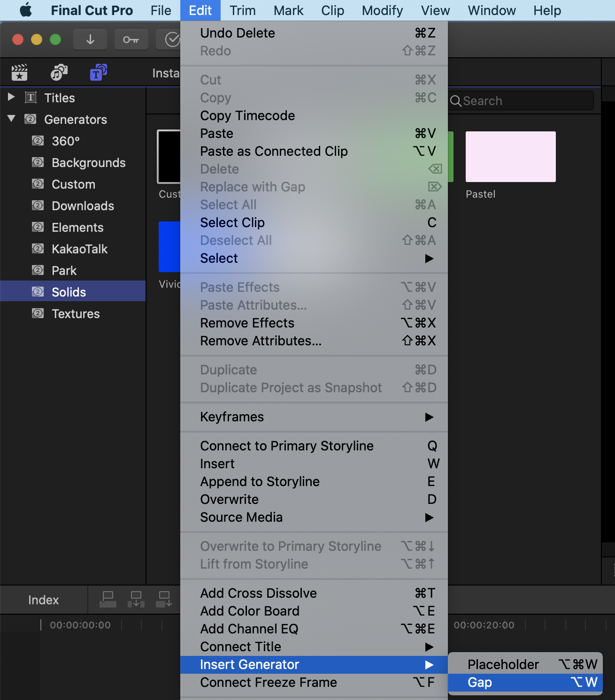Choose Copy Timecode
615x700 pixels.
(x=314, y=115)
